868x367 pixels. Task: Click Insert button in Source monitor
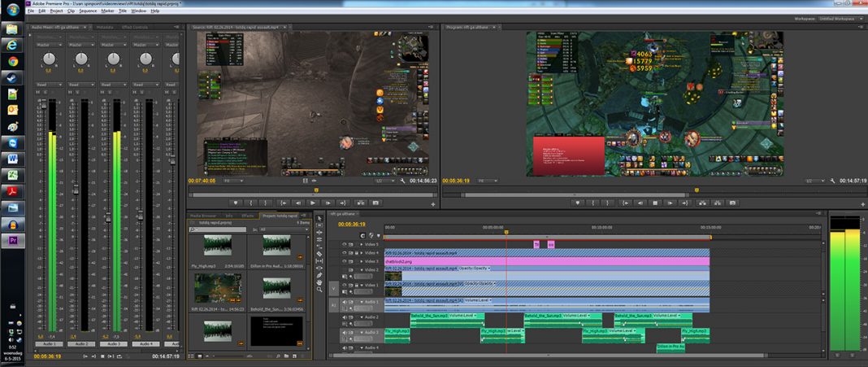(x=360, y=203)
